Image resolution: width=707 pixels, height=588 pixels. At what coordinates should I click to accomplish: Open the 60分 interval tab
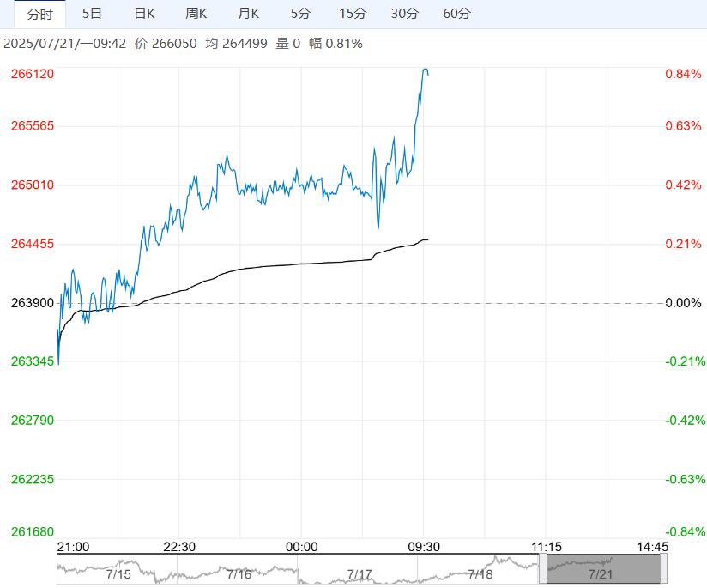pyautogui.click(x=456, y=14)
